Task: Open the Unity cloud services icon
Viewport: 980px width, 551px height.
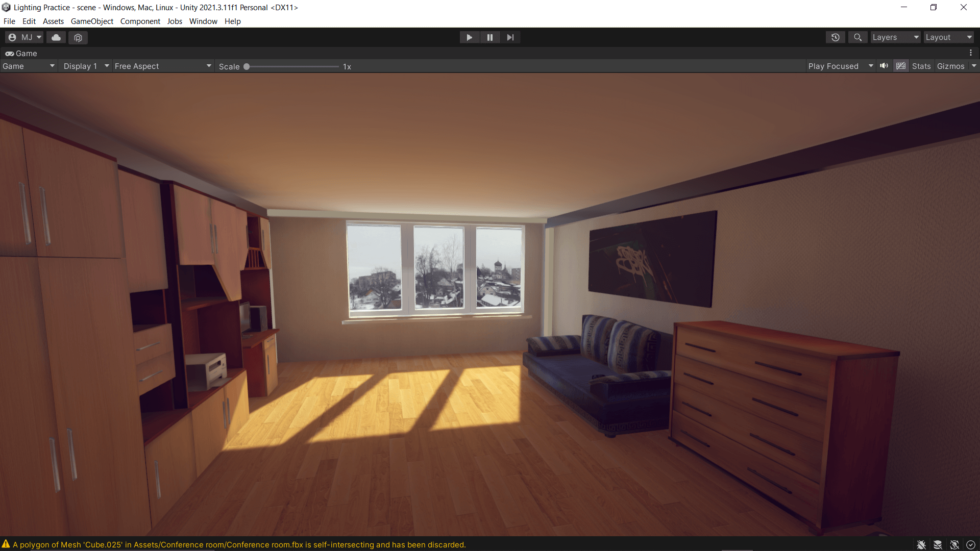Action: pyautogui.click(x=56, y=37)
